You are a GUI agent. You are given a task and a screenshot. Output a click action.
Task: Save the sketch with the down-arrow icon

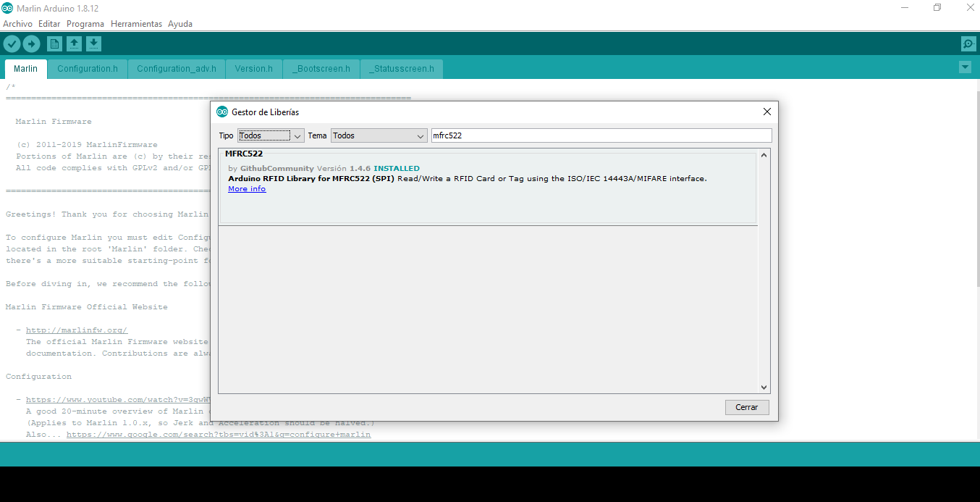pos(93,44)
